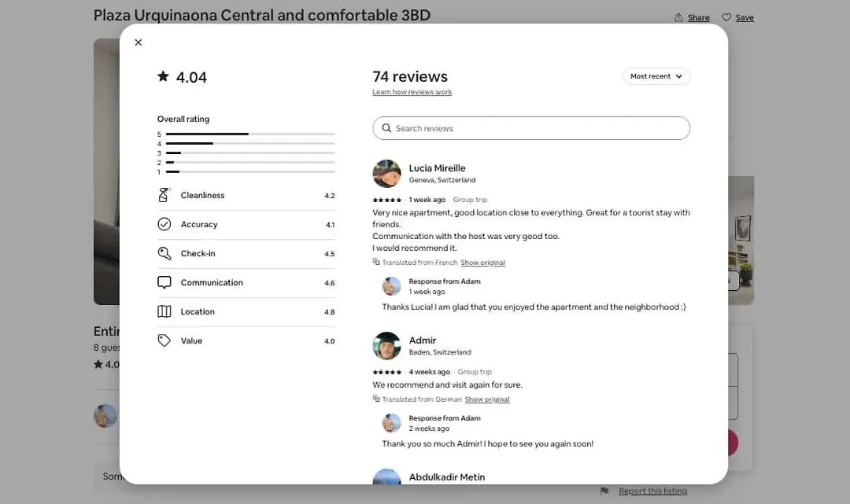Click the report flag icon
850x504 pixels.
click(x=604, y=491)
